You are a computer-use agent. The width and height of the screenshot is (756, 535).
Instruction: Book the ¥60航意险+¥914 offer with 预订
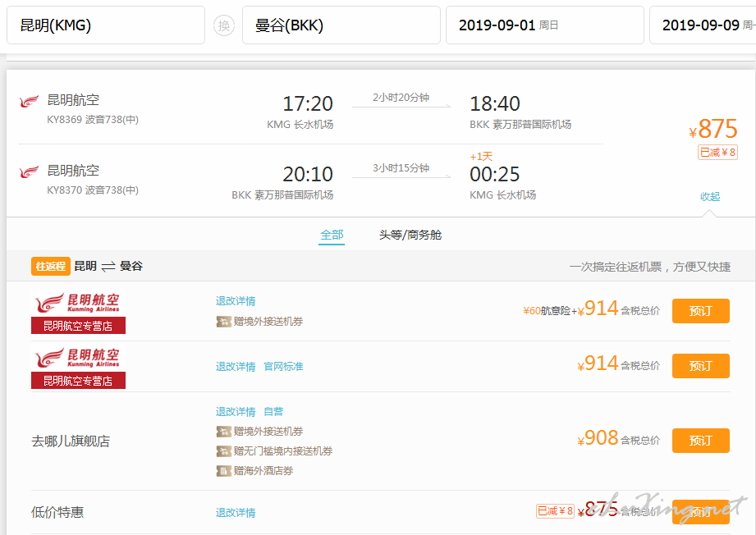click(x=700, y=311)
